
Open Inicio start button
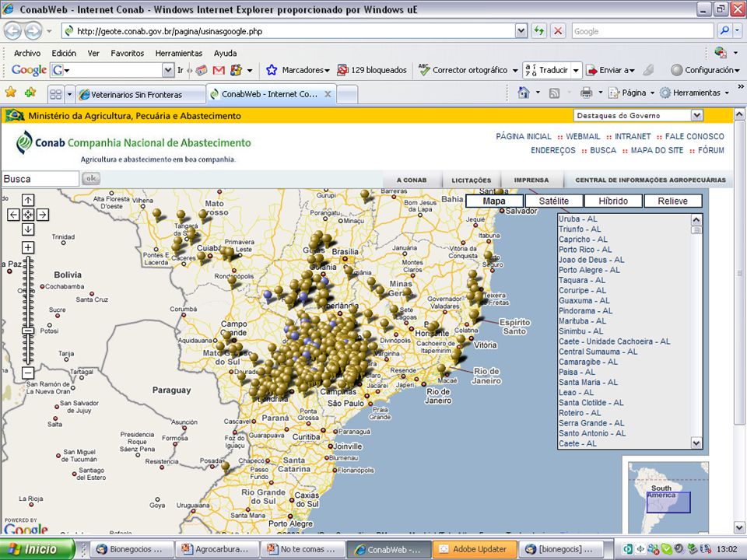pyautogui.click(x=38, y=549)
